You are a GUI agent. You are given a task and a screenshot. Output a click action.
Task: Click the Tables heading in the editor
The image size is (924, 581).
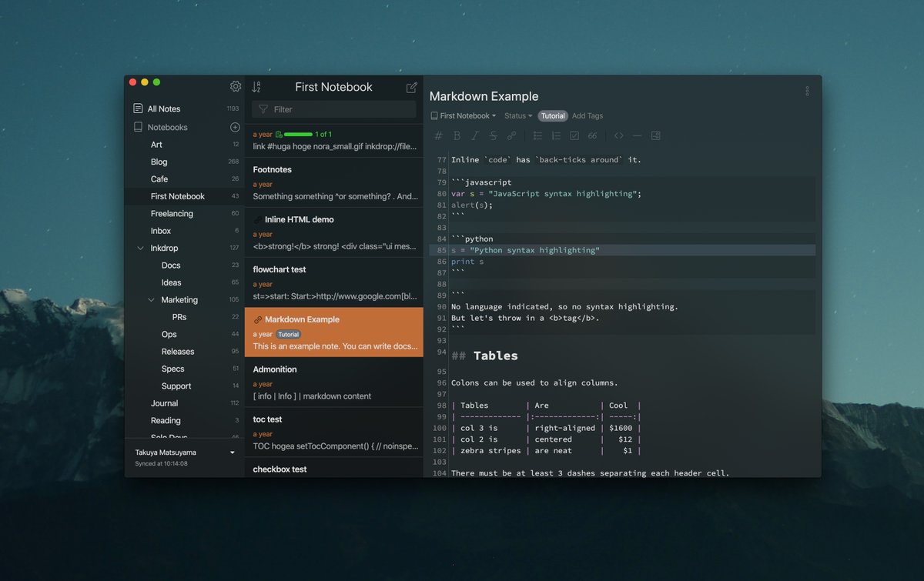tap(495, 356)
